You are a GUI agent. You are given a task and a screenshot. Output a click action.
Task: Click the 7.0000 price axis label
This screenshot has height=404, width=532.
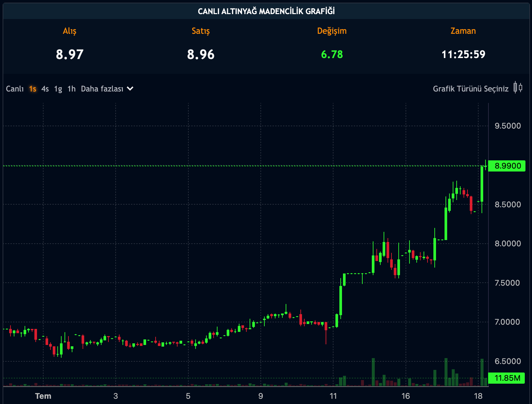[508, 322]
